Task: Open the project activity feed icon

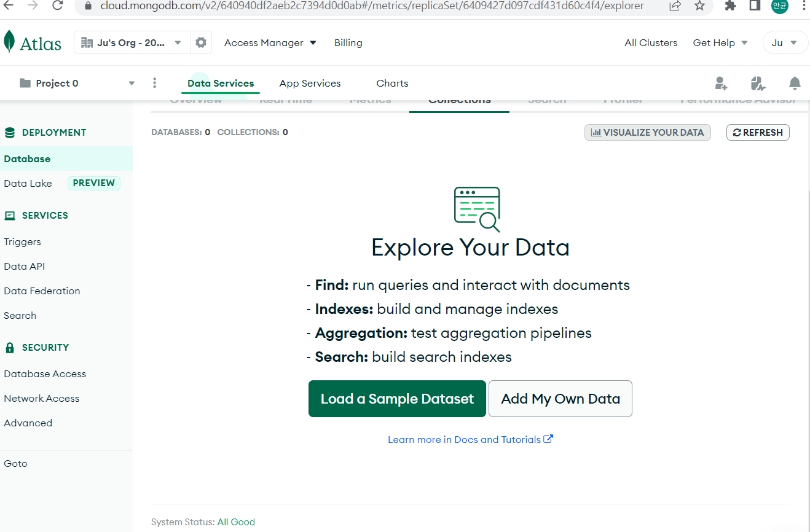Action: point(758,84)
